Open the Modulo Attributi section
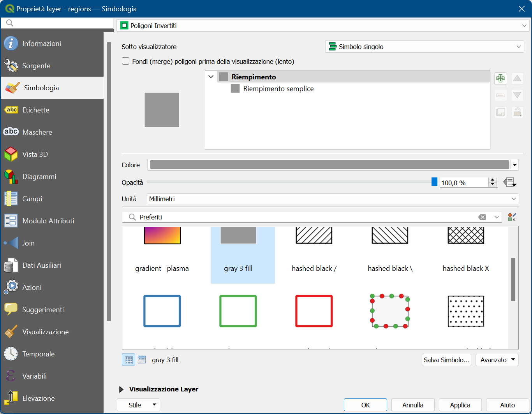The image size is (532, 414). coord(52,221)
